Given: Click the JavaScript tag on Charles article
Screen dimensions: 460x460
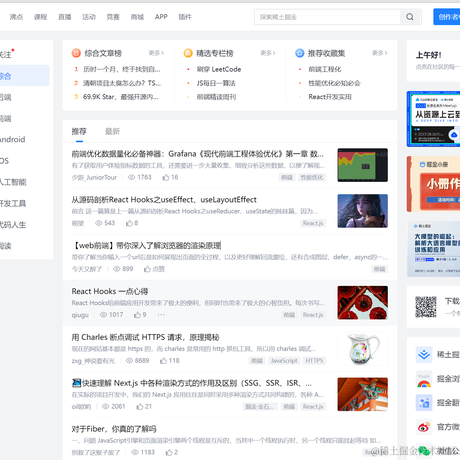Looking at the screenshot, I should (284, 361).
